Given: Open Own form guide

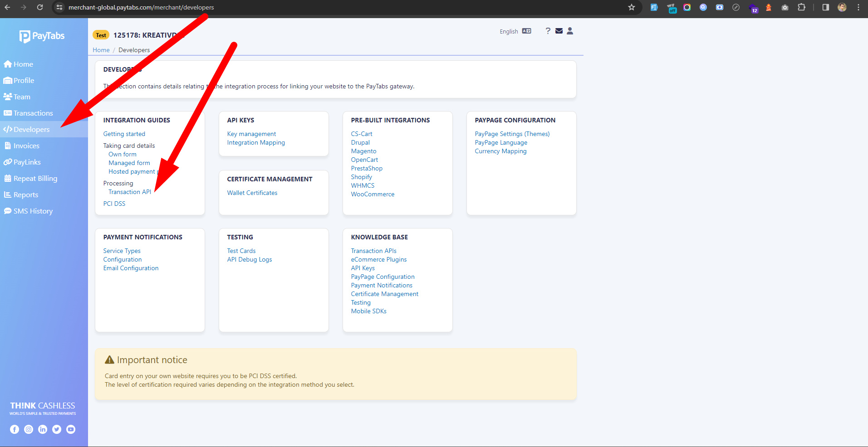Looking at the screenshot, I should pos(123,154).
